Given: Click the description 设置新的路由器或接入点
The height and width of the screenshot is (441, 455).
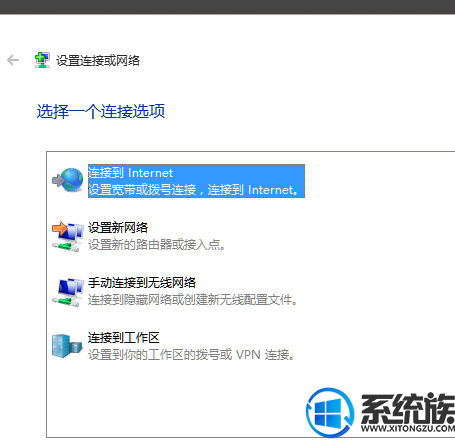Looking at the screenshot, I should 157,245.
